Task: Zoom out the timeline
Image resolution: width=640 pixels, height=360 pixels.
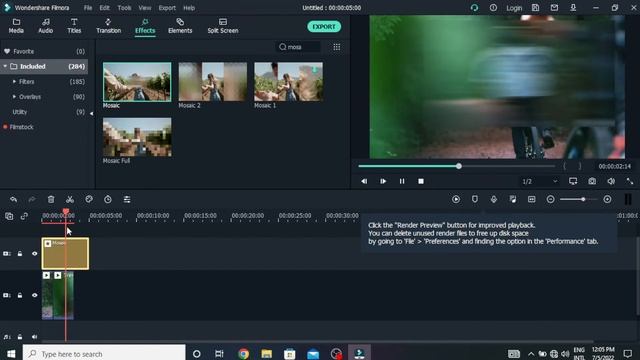Action: [x=550, y=199]
